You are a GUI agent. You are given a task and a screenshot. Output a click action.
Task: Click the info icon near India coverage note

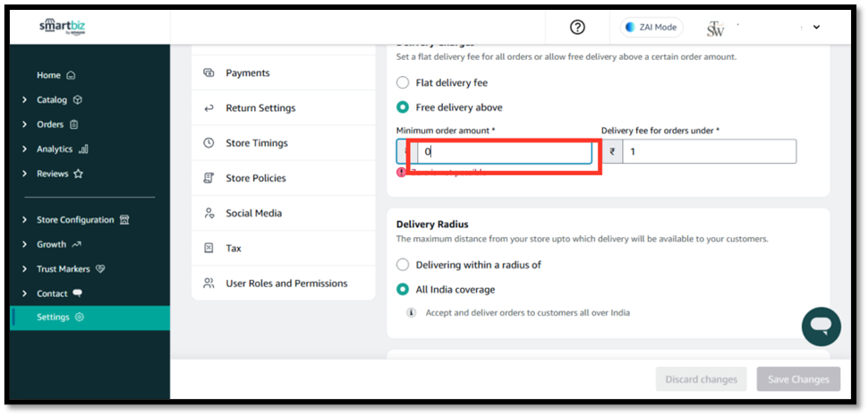[412, 313]
